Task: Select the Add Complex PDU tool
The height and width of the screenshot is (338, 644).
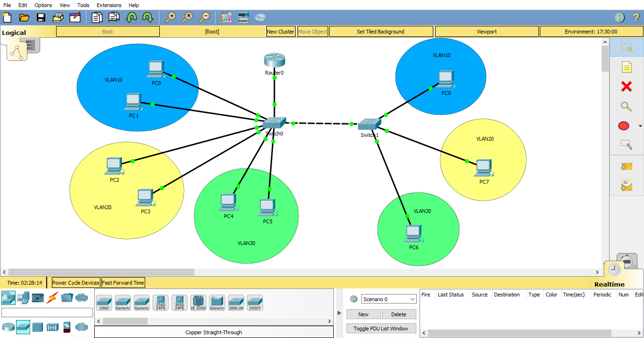Action: [627, 185]
